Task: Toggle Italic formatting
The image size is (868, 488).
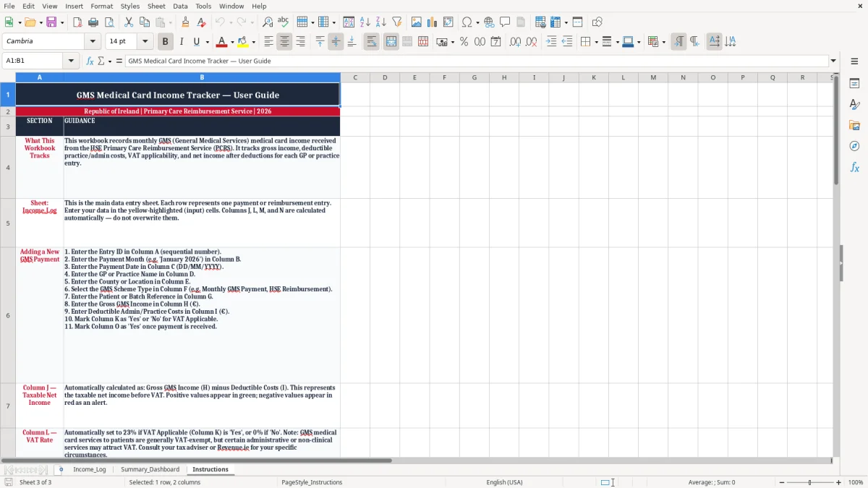Action: pyautogui.click(x=181, y=42)
